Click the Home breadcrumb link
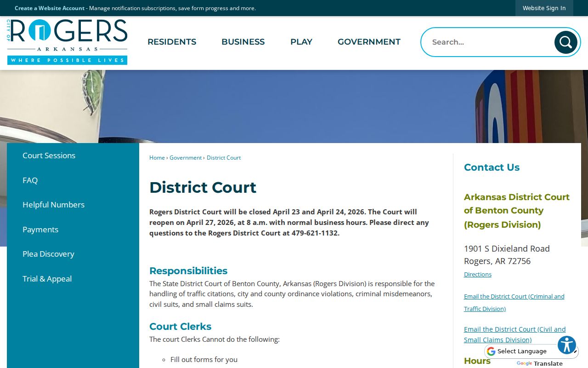The width and height of the screenshot is (588, 368). (157, 158)
